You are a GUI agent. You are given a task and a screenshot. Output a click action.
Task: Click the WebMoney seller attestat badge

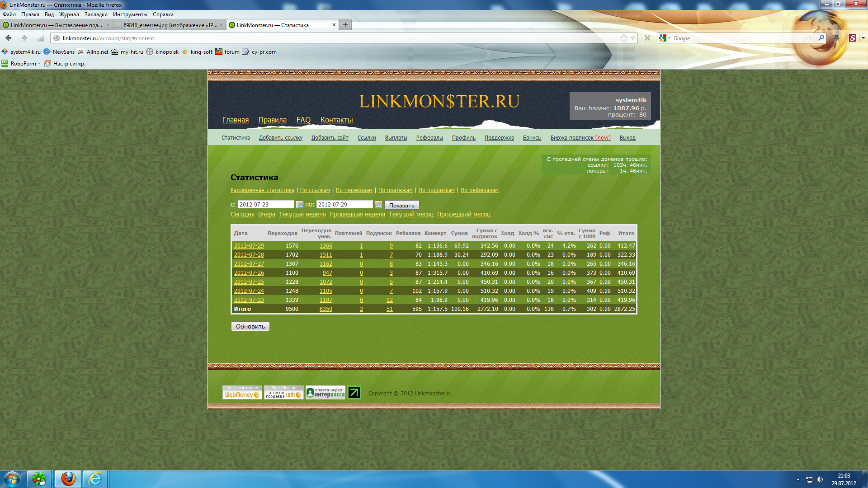tap(284, 392)
